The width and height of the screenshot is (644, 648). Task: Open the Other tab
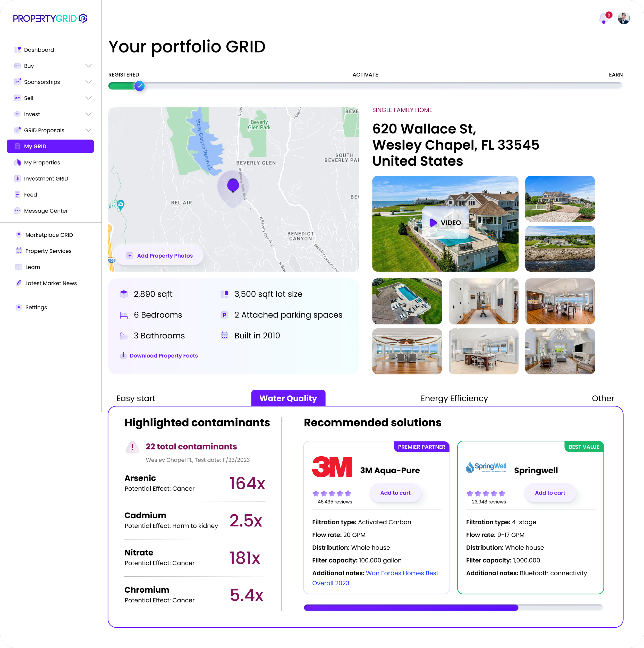(x=603, y=398)
